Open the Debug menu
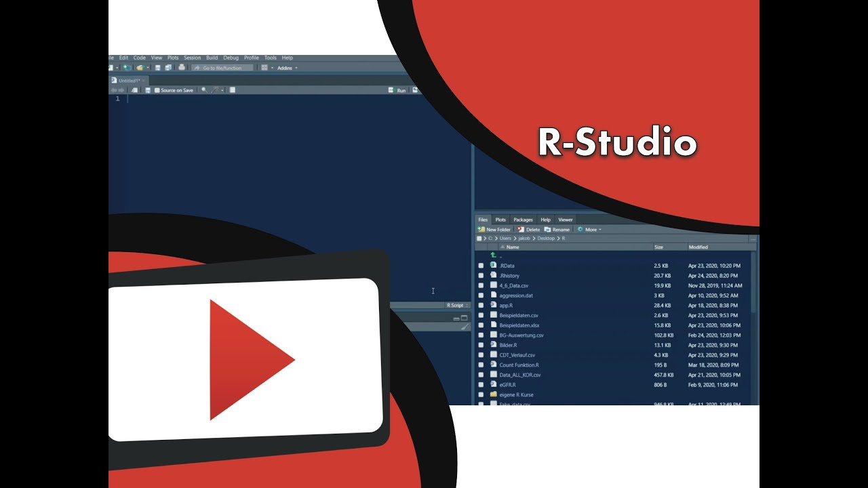This screenshot has height=488, width=868. 231,58
